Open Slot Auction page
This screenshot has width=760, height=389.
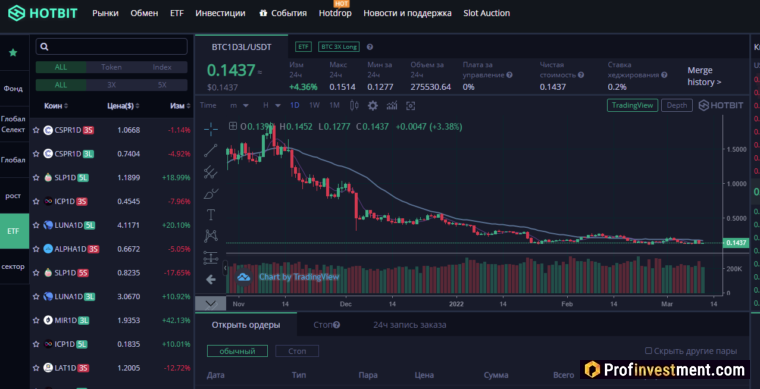486,13
